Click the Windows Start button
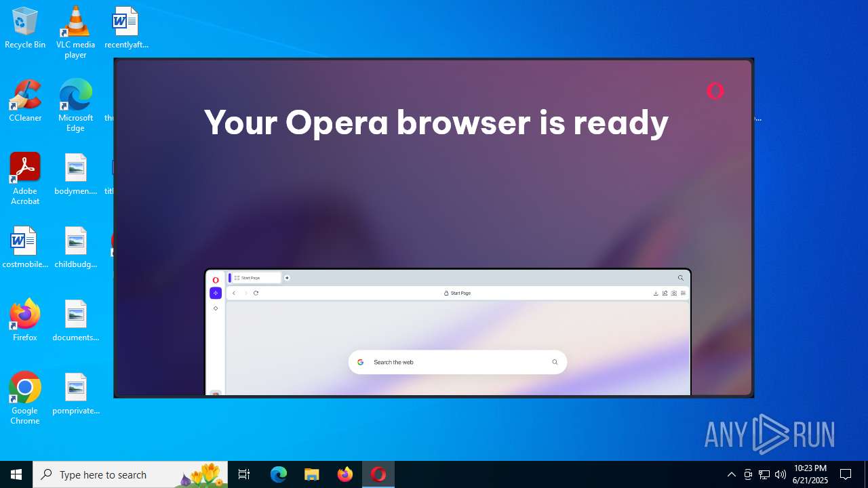Screen dimensions: 868x488 (16, 474)
